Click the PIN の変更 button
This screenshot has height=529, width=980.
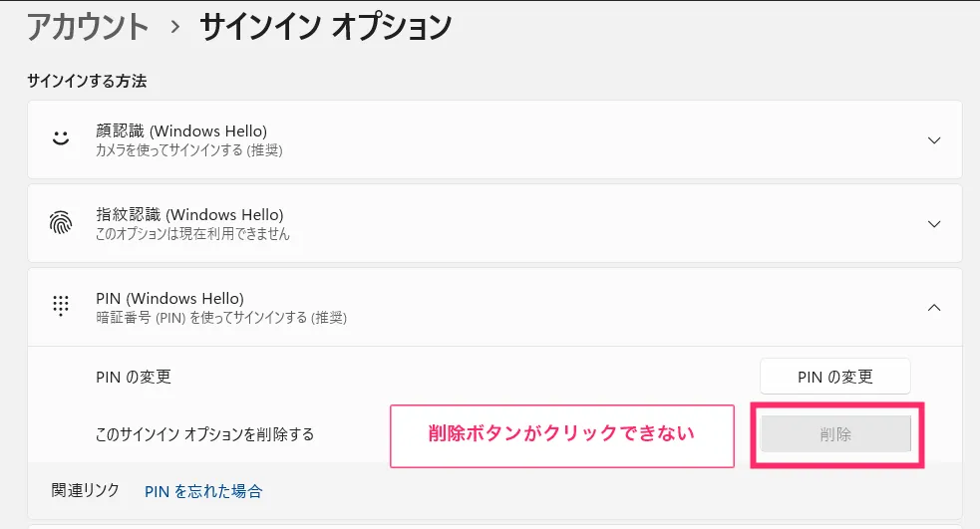tap(835, 377)
